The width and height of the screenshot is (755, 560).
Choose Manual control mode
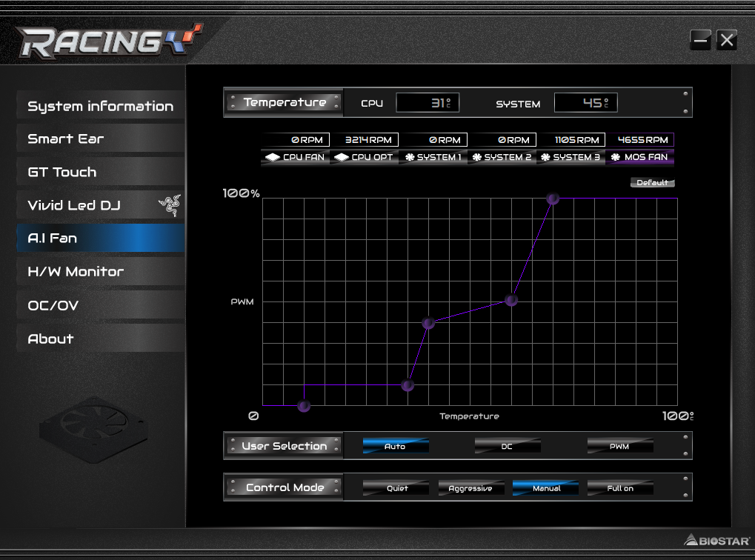(545, 487)
